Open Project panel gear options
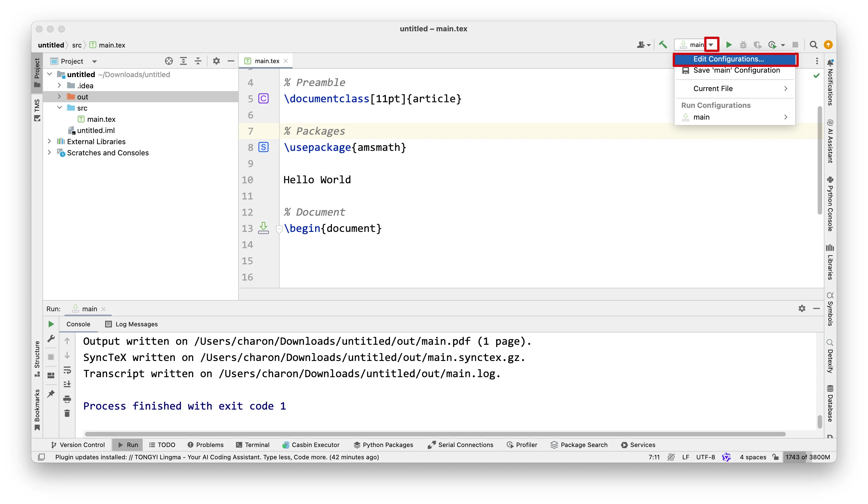This screenshot has width=868, height=504. click(x=216, y=61)
